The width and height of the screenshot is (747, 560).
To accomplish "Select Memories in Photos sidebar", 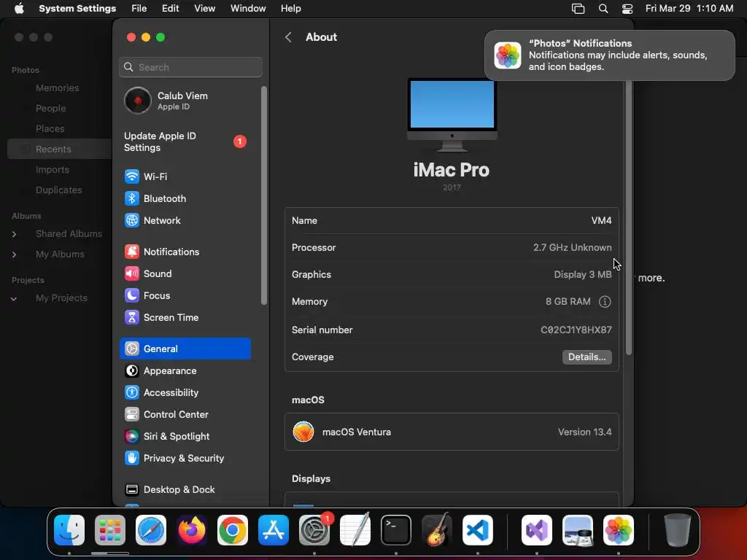I will point(57,88).
